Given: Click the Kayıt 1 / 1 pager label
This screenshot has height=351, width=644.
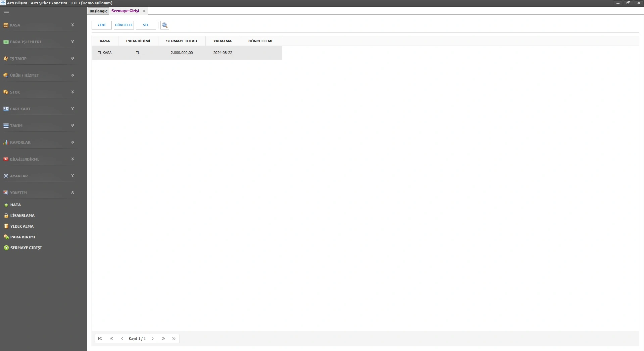Looking at the screenshot, I should 137,339.
